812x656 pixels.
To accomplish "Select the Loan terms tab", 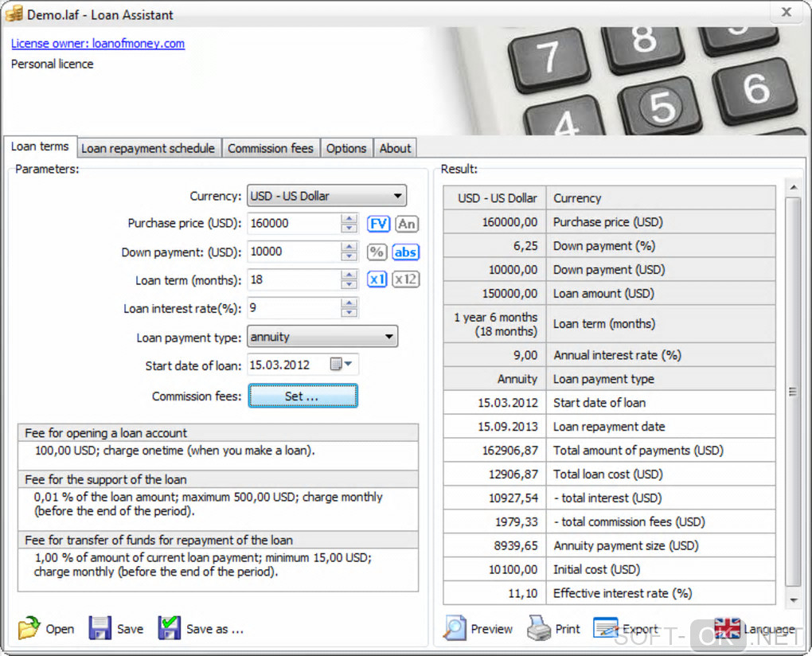I will point(40,146).
